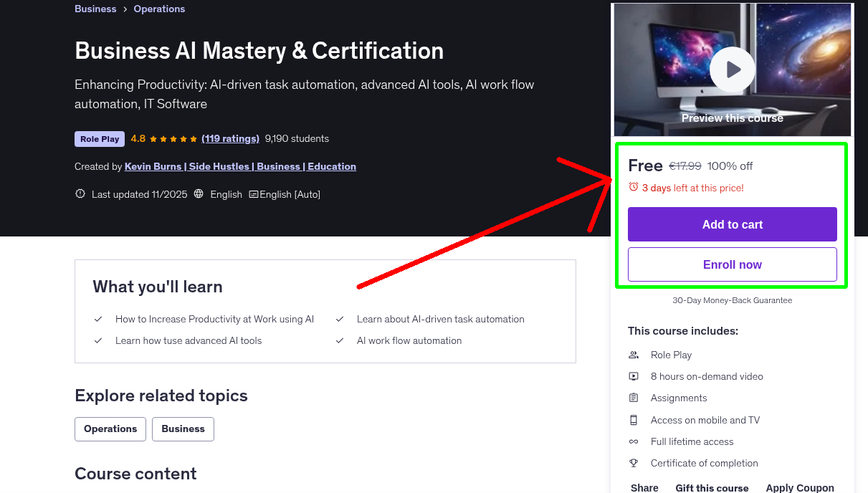The width and height of the screenshot is (868, 493).
Task: Add the course to cart
Action: (x=732, y=224)
